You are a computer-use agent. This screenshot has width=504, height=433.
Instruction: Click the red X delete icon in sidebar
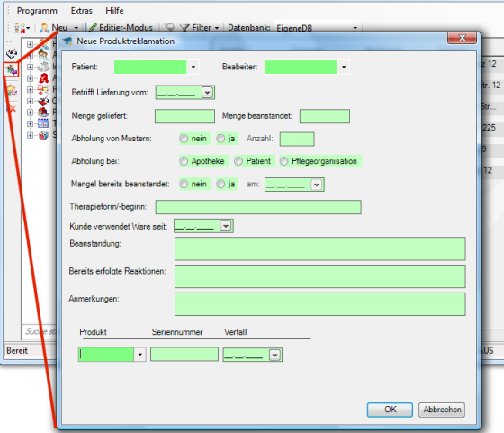tap(11, 109)
